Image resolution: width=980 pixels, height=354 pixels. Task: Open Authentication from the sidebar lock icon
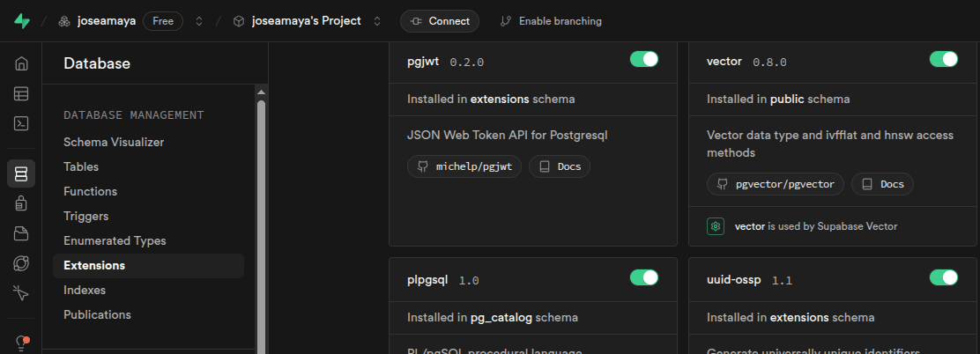click(x=21, y=203)
